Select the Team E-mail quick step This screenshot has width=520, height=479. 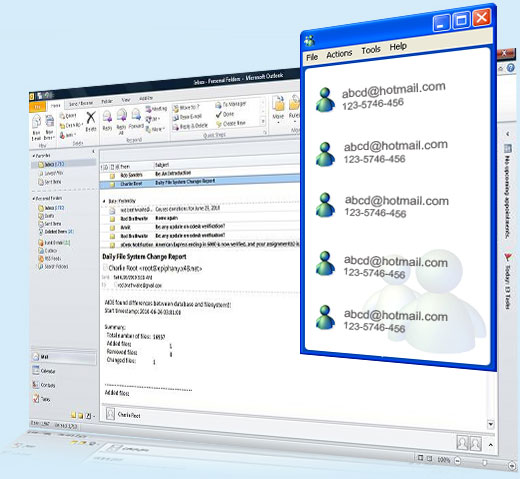point(187,117)
